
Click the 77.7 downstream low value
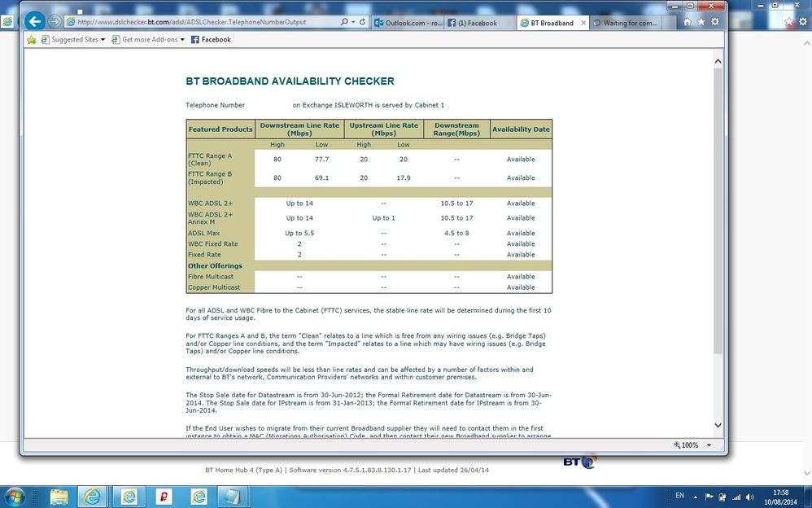pos(321,159)
